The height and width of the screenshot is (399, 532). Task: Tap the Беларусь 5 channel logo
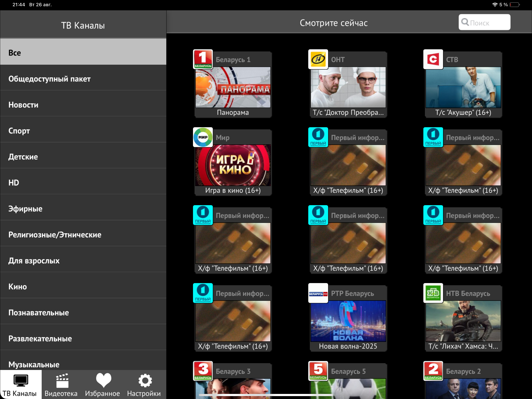[318, 371]
